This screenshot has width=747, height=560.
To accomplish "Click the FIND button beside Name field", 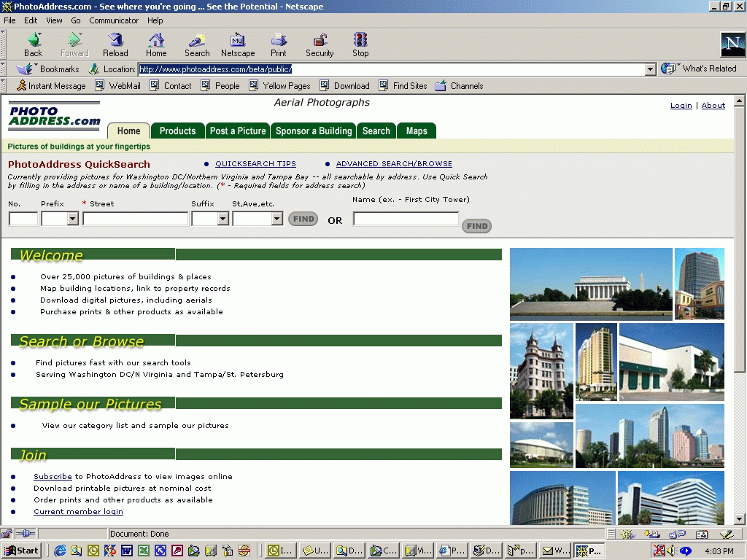I will click(477, 226).
